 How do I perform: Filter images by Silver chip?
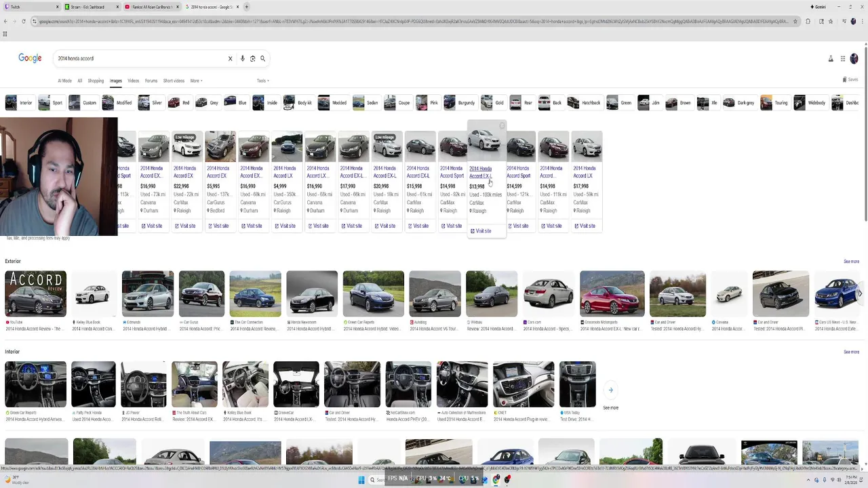(151, 103)
